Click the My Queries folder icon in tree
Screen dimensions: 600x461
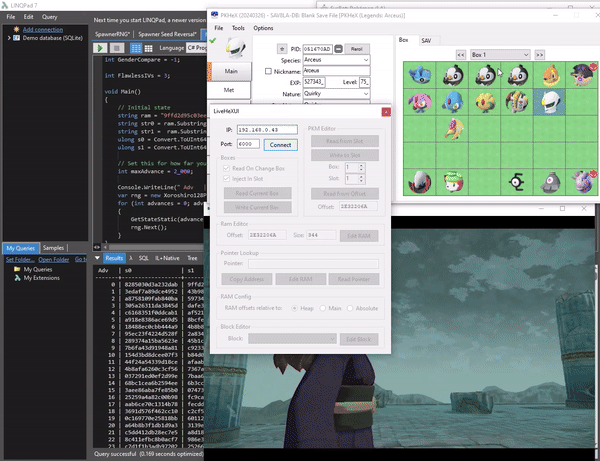(x=17, y=269)
